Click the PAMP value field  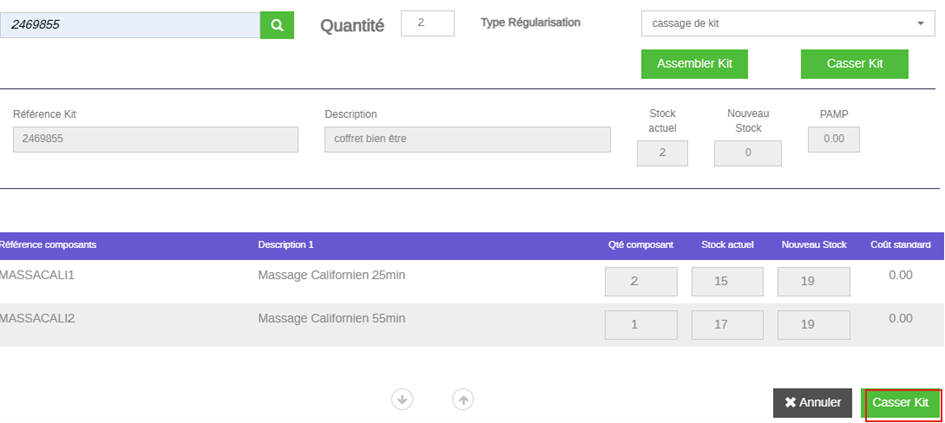pyautogui.click(x=834, y=139)
